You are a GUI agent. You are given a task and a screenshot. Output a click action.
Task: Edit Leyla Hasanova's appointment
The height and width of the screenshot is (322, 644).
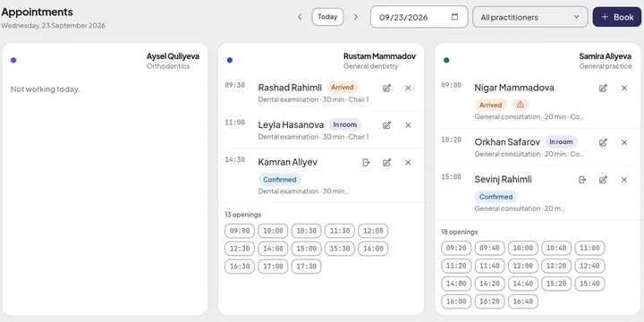[x=386, y=125]
